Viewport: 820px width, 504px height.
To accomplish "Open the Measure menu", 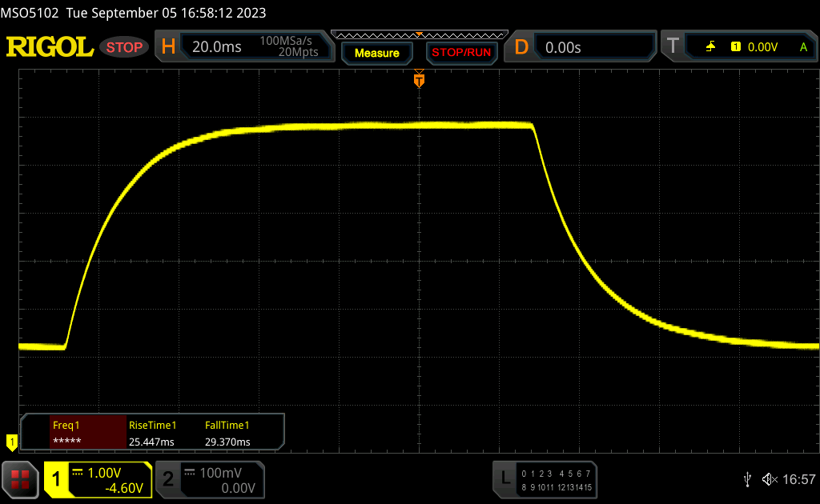I will tap(376, 53).
